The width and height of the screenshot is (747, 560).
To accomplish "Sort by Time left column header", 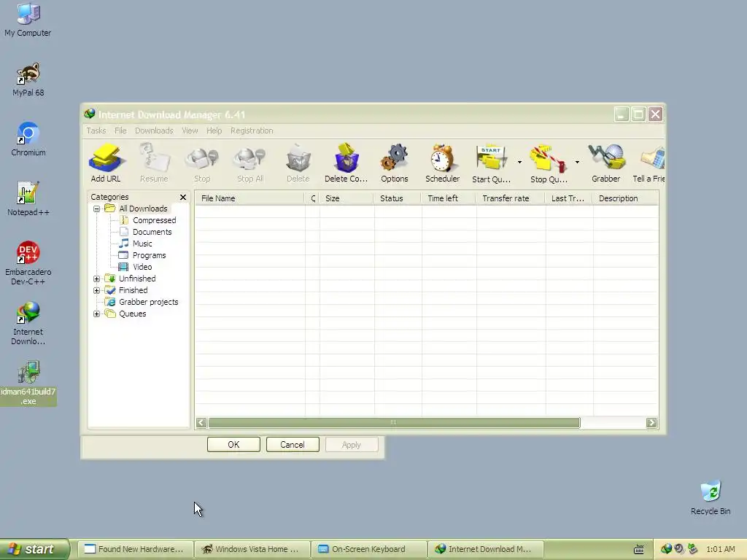I will pyautogui.click(x=449, y=198).
